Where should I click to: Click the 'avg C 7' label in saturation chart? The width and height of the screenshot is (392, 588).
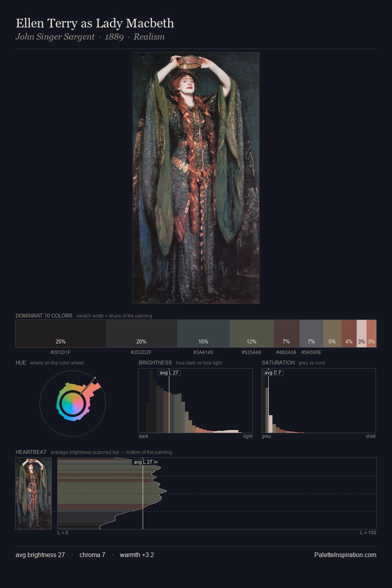tap(273, 373)
